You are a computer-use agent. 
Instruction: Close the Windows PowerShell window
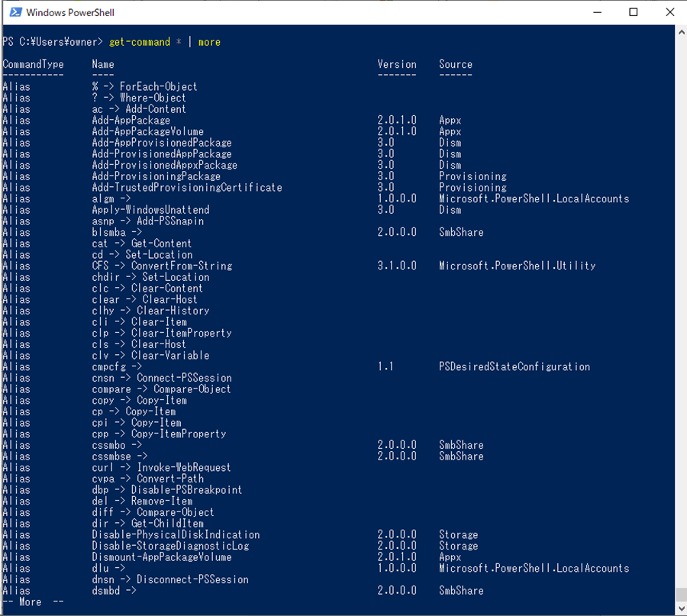[x=669, y=12]
